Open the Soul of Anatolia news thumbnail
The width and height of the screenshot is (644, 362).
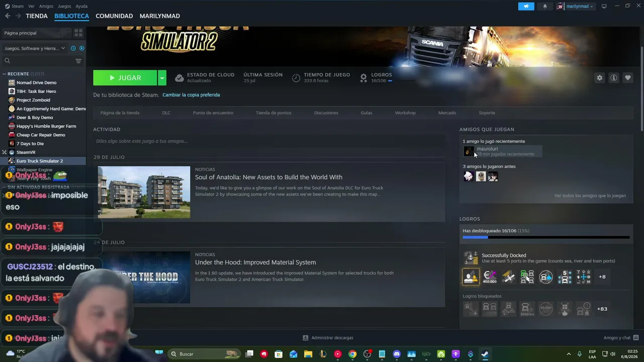pos(144,192)
